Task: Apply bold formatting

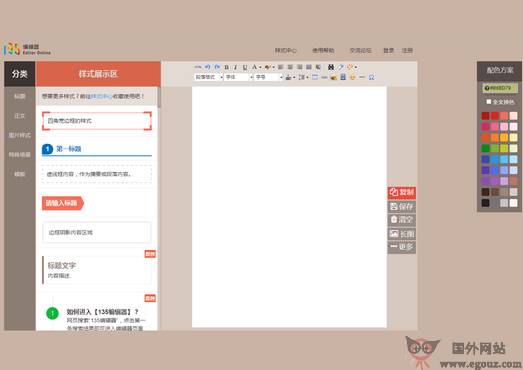Action: pos(227,67)
